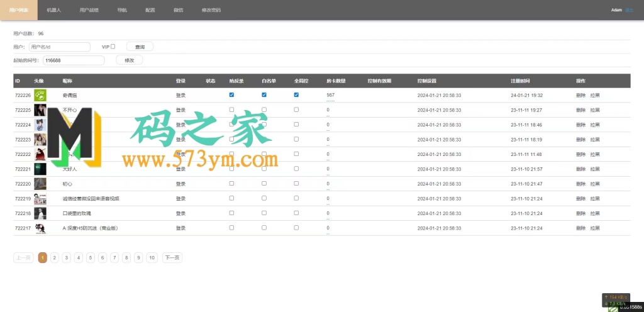Screen dimensions: 644x312
Task: Click 登录 for user 722217
Action: tap(180, 228)
